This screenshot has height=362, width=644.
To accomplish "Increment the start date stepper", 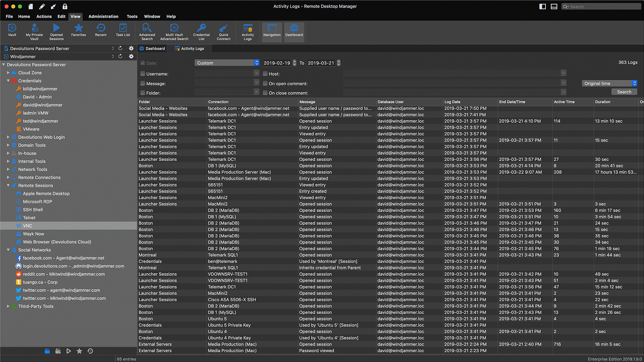I will 294,61.
